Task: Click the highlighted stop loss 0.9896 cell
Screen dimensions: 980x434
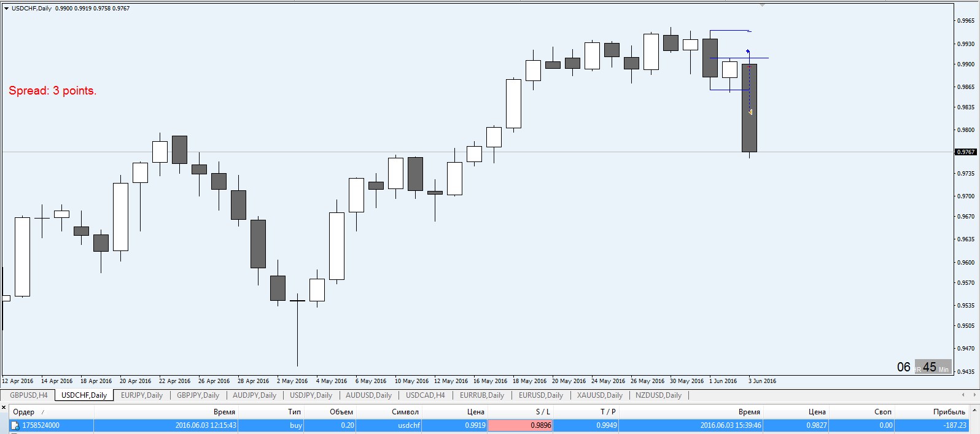Action: point(520,425)
